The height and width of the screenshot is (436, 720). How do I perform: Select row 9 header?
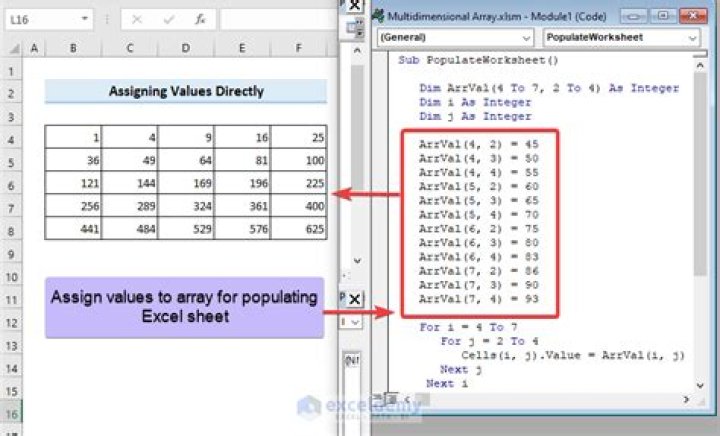(x=11, y=254)
